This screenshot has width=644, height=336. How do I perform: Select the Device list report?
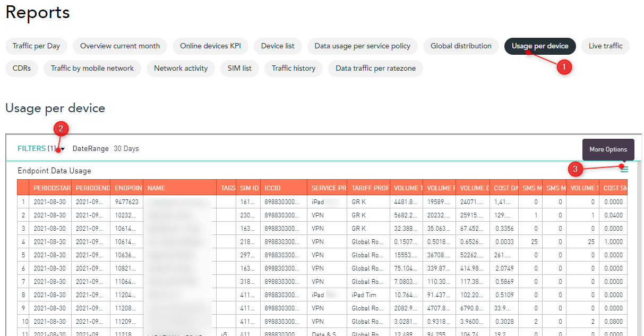(x=278, y=46)
